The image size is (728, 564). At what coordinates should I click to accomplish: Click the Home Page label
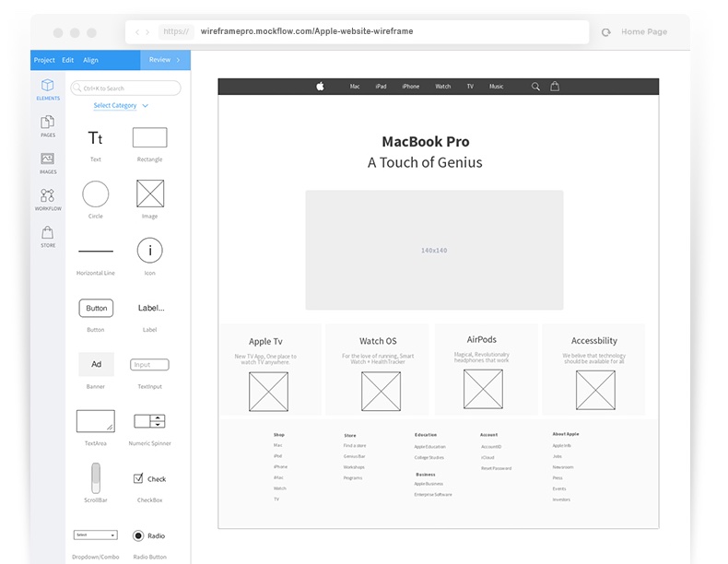coord(644,31)
